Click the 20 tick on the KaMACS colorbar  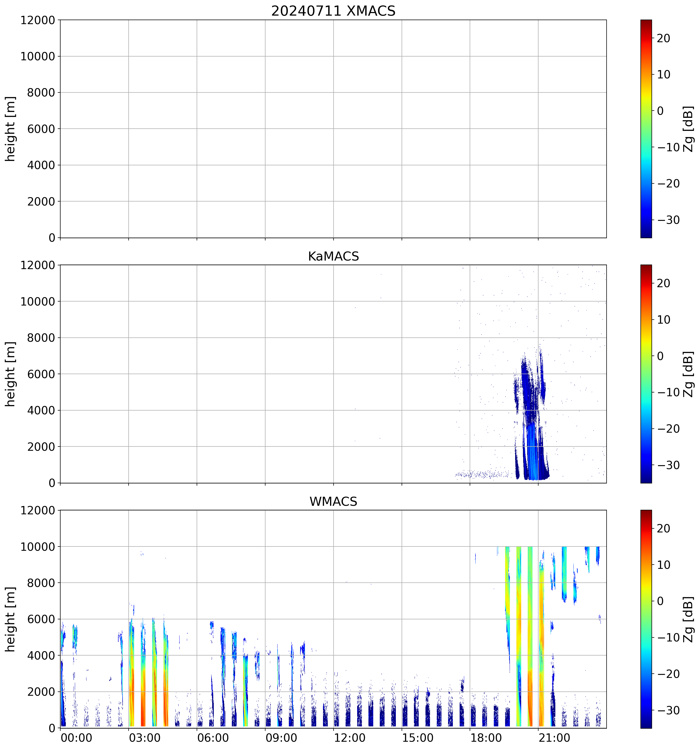664,283
